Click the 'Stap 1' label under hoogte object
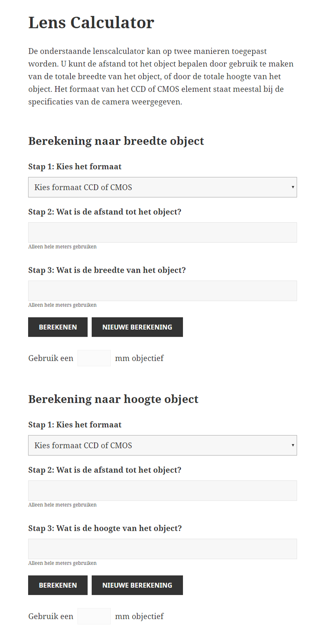326x644 pixels. click(x=75, y=425)
